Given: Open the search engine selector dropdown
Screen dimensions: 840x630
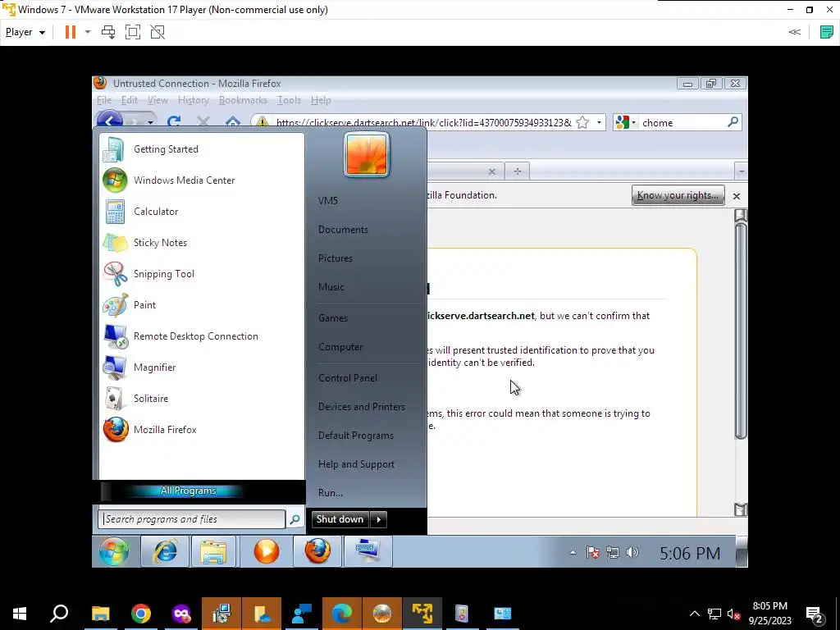Looking at the screenshot, I should click(x=625, y=123).
